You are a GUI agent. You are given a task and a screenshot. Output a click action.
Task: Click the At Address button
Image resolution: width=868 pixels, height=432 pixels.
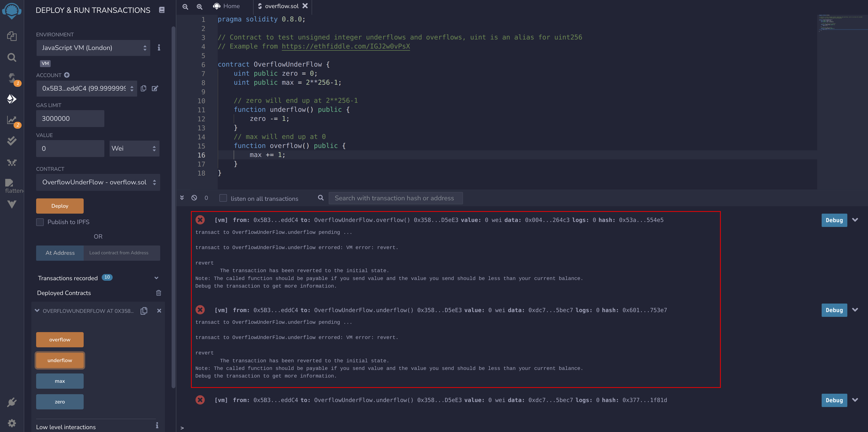point(60,253)
